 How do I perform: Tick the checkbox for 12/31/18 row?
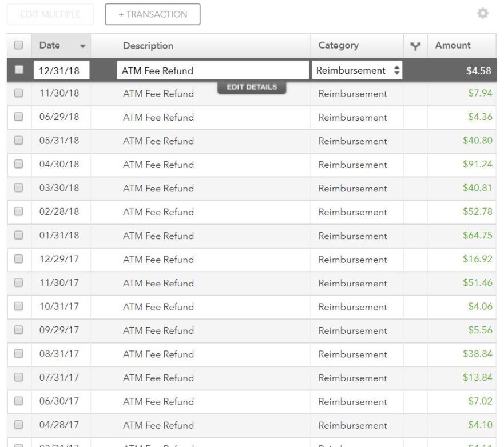[x=19, y=70]
